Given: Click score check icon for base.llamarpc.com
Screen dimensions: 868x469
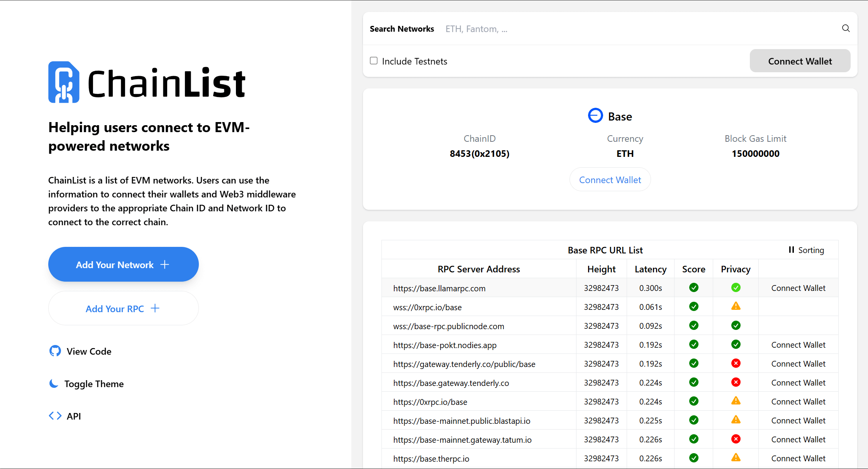Looking at the screenshot, I should tap(693, 287).
